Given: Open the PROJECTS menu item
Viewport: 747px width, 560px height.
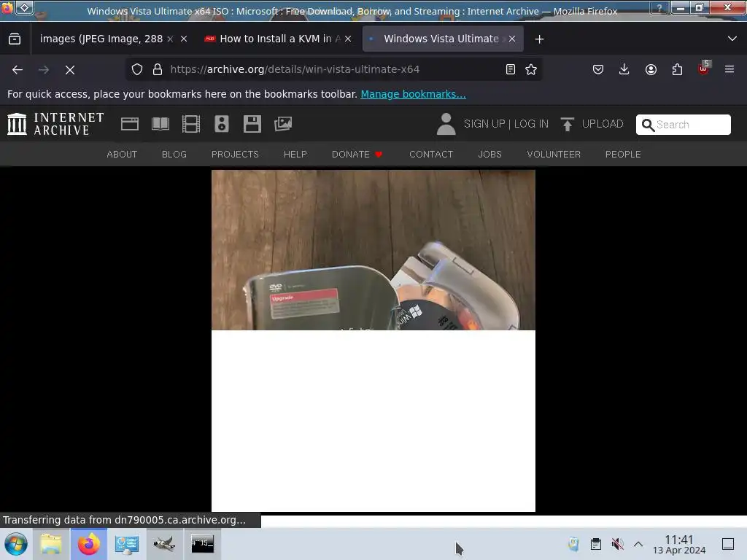Looking at the screenshot, I should tap(235, 155).
